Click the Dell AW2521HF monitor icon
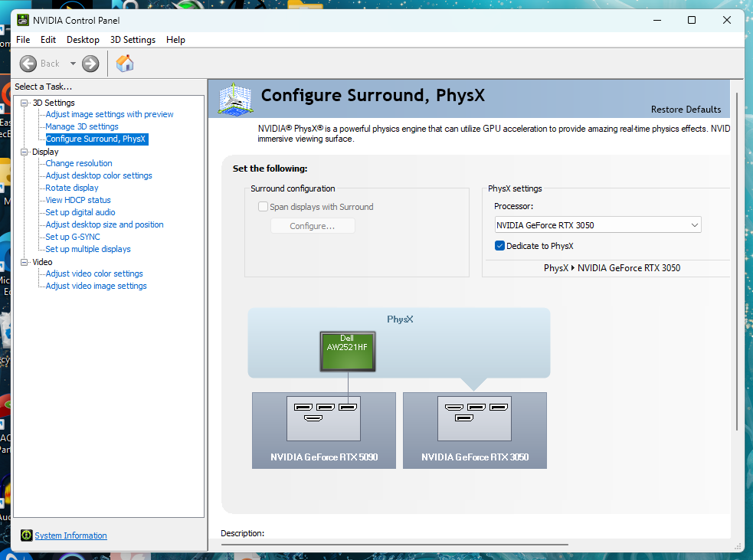 (x=347, y=351)
